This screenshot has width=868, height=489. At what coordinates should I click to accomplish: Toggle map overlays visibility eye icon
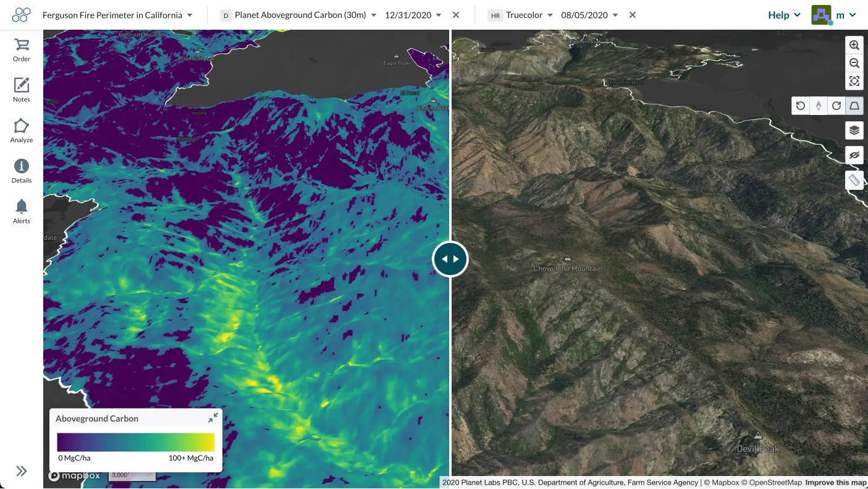[x=854, y=155]
